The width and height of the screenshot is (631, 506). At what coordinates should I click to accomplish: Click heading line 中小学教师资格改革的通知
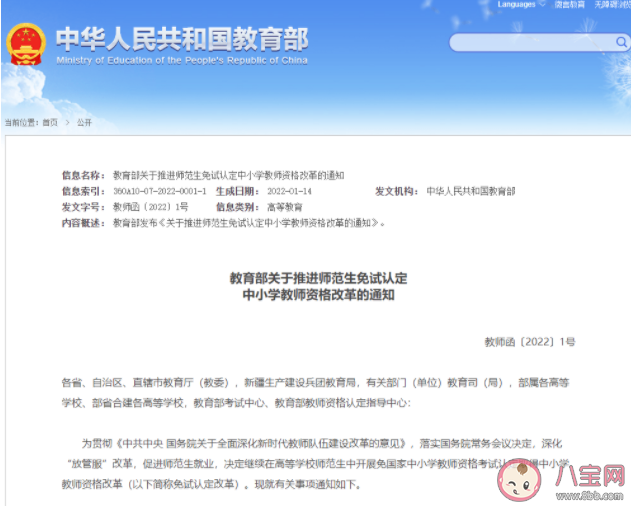point(318,295)
